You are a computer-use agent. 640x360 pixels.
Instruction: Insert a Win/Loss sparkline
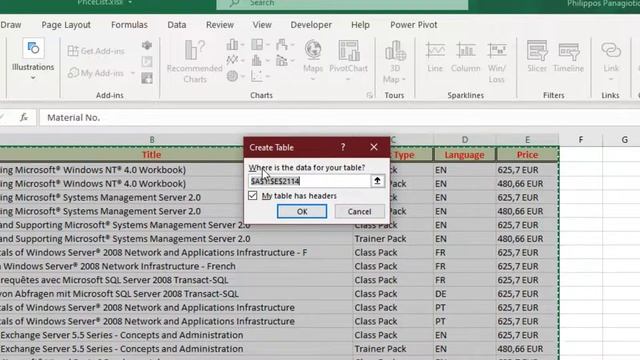497,62
